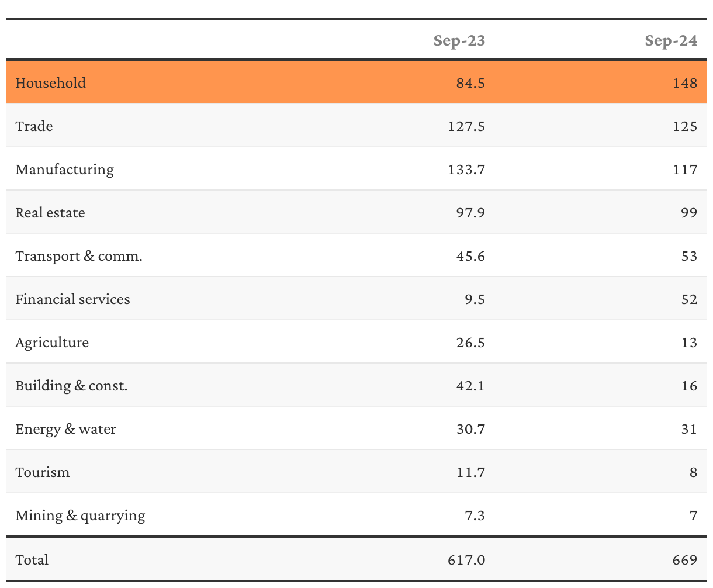Click the Financial services row label
Image resolution: width=713 pixels, height=588 pixels.
point(73,299)
